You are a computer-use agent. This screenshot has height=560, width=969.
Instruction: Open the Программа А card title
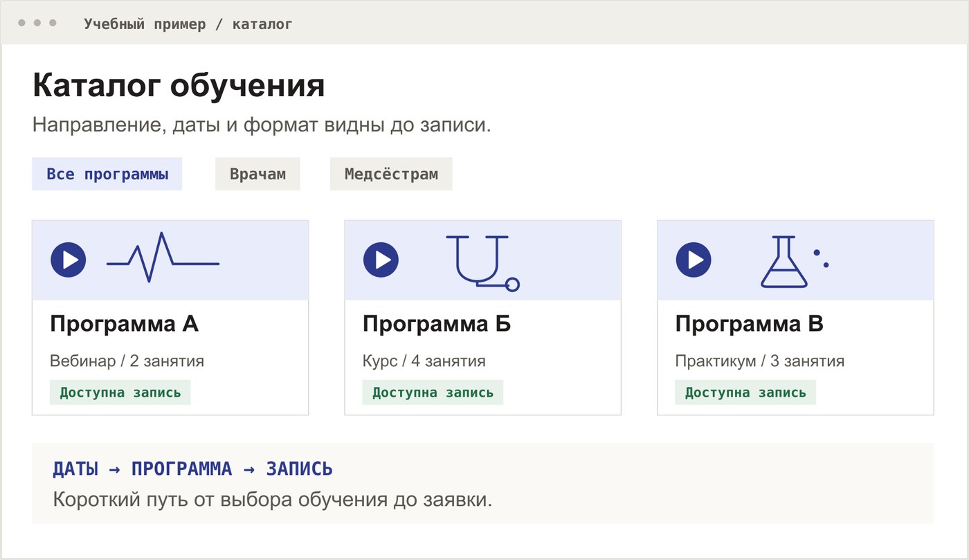[125, 324]
